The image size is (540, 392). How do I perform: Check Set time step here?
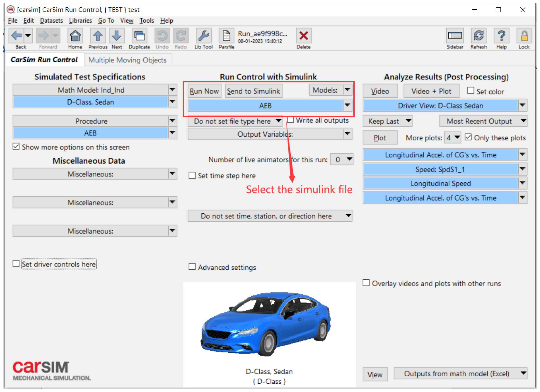pos(192,175)
